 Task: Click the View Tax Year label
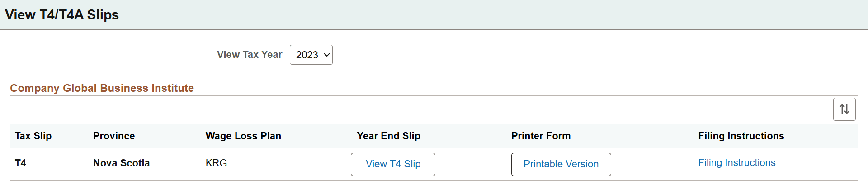(249, 55)
